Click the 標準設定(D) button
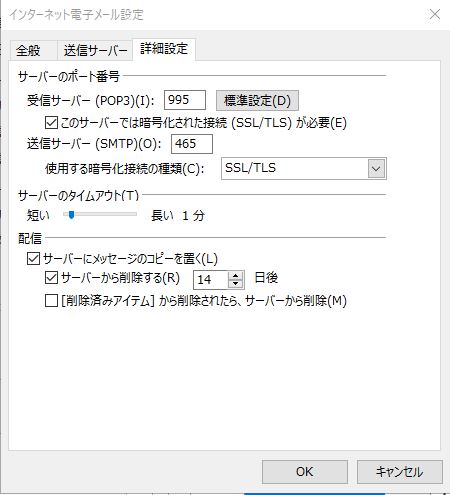450x495 pixels. pyautogui.click(x=257, y=100)
